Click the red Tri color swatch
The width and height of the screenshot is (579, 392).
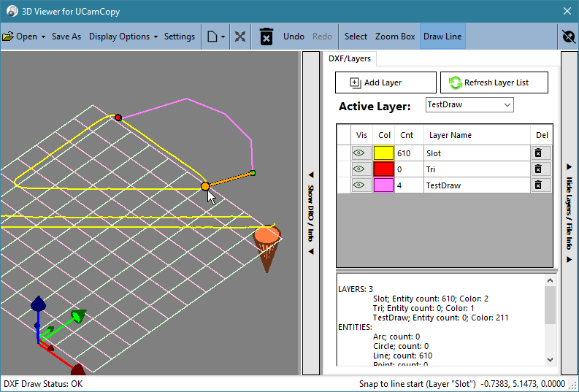383,169
